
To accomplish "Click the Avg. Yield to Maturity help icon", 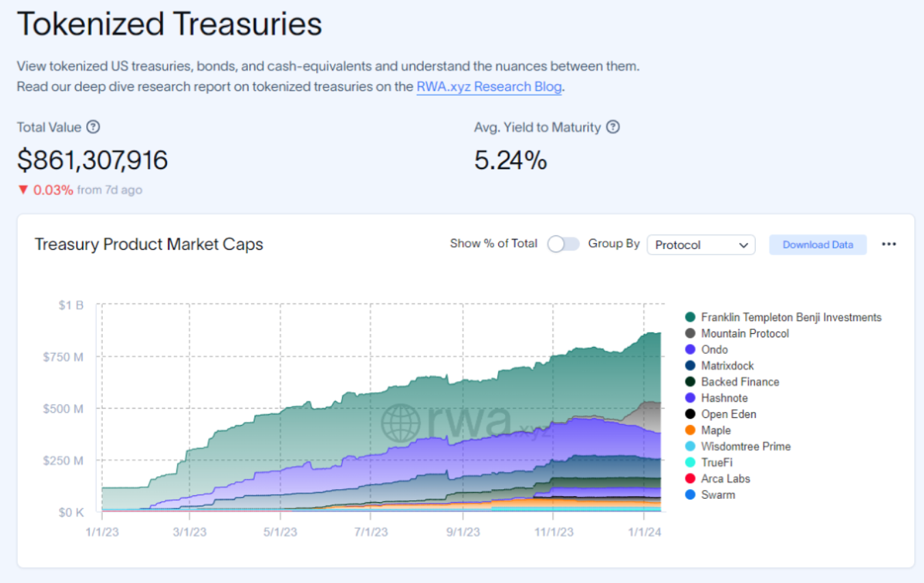I will (613, 127).
